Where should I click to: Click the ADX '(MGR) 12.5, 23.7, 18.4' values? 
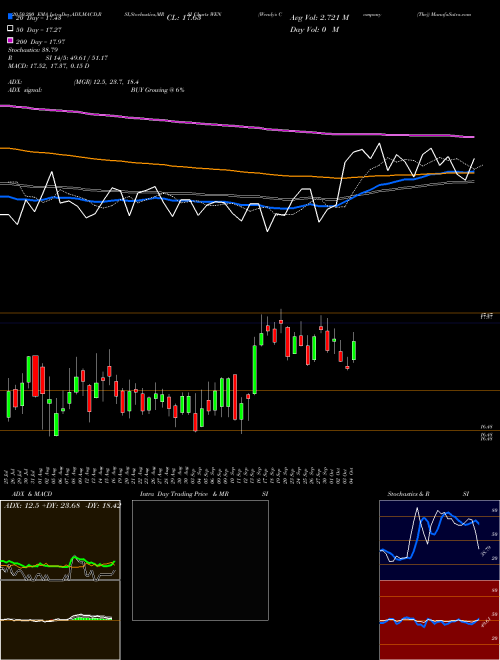(106, 82)
